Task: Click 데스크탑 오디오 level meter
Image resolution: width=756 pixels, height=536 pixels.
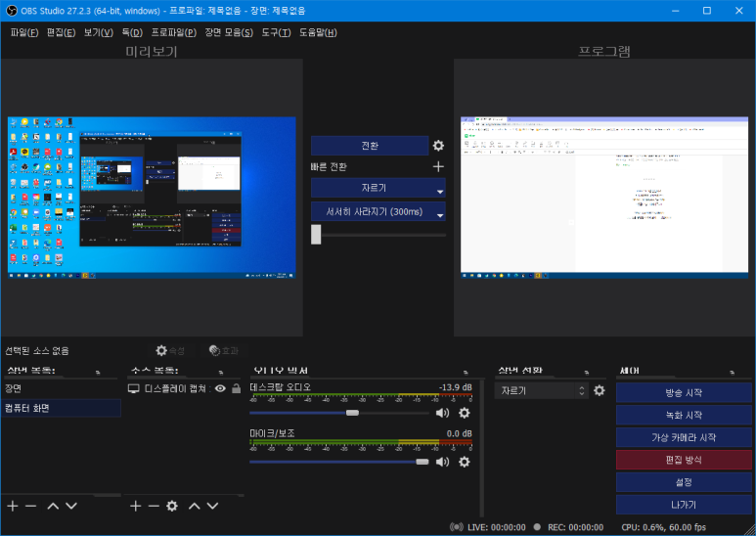Action: (361, 396)
